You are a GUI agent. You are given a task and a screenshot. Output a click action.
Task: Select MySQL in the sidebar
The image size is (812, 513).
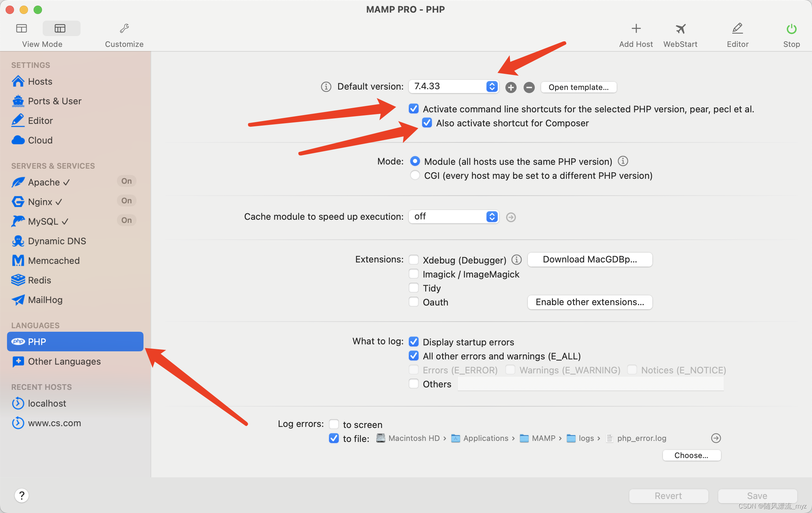(43, 222)
